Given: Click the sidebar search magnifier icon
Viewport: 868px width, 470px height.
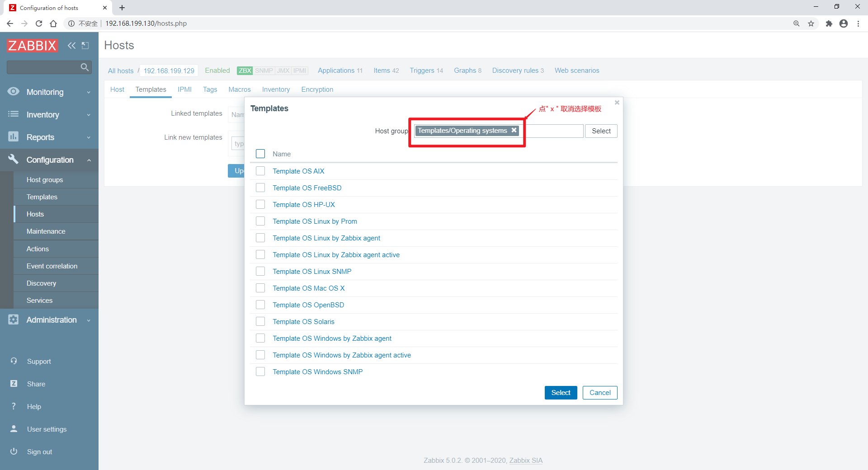Looking at the screenshot, I should click(85, 67).
